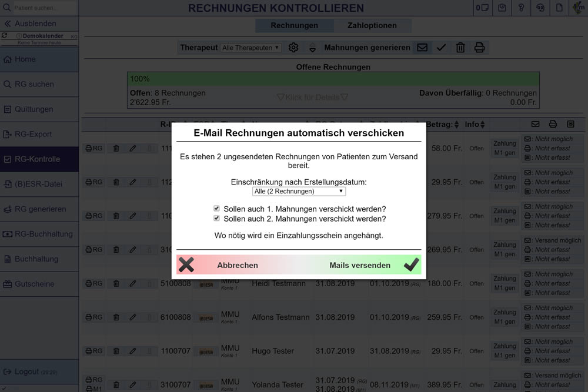Open the Erstellungsdatum restriction dropdown

[299, 192]
